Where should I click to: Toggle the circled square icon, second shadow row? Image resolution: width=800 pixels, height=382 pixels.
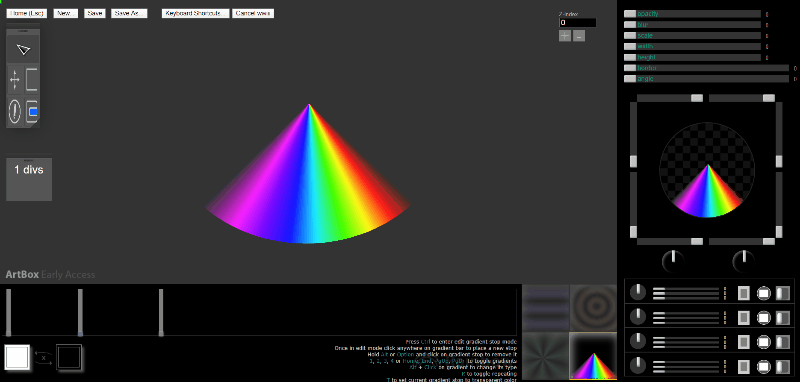coord(763,317)
